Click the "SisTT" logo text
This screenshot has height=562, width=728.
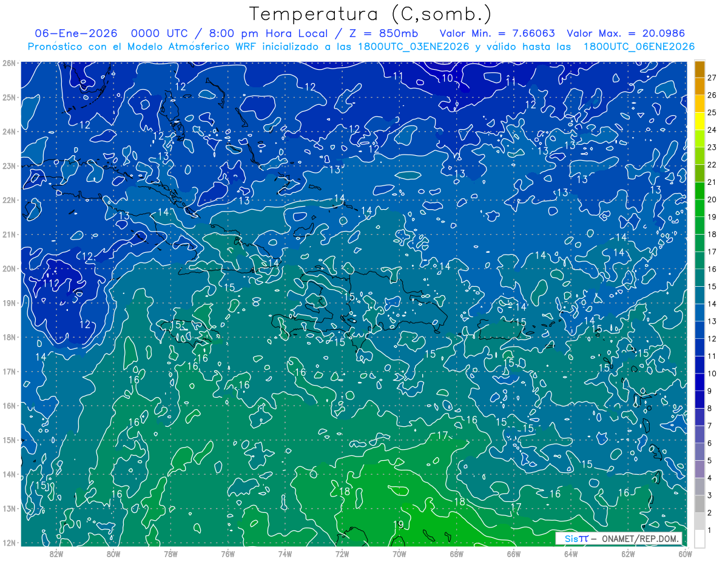point(576,538)
